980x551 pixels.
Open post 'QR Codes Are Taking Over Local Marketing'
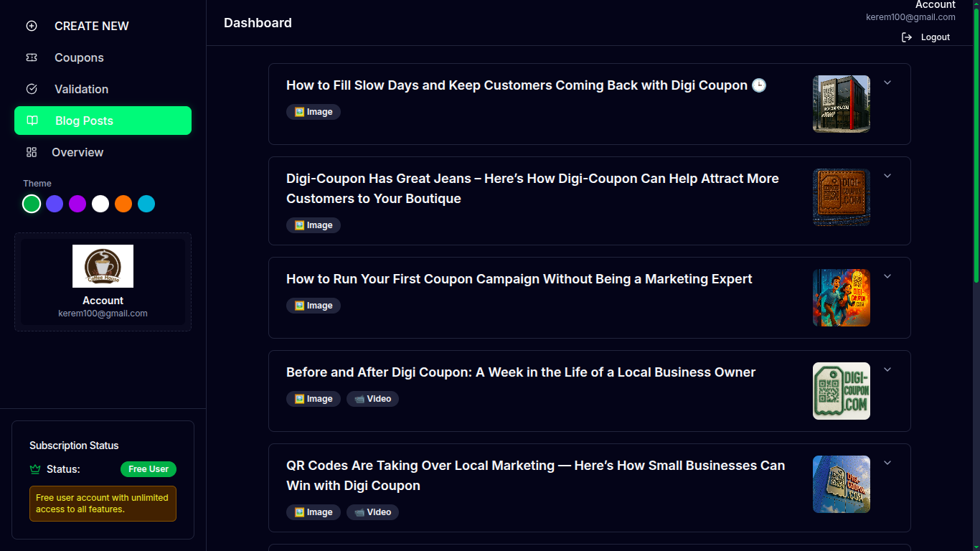pyautogui.click(x=535, y=476)
